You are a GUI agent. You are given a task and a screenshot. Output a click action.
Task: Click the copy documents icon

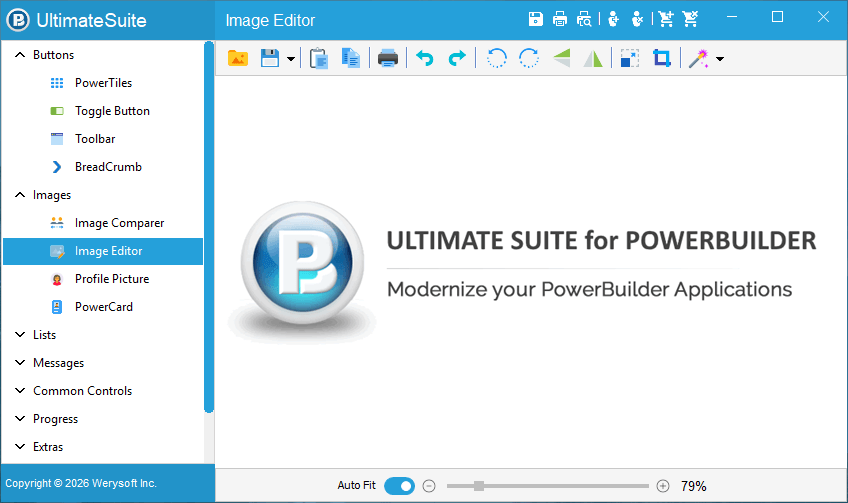pos(351,58)
